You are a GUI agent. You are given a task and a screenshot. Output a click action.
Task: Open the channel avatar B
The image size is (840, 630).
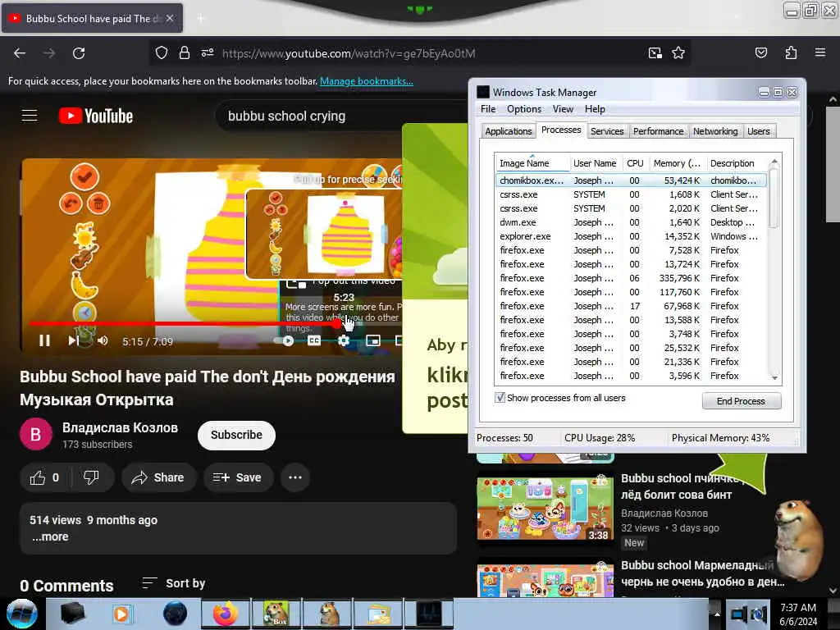point(35,435)
